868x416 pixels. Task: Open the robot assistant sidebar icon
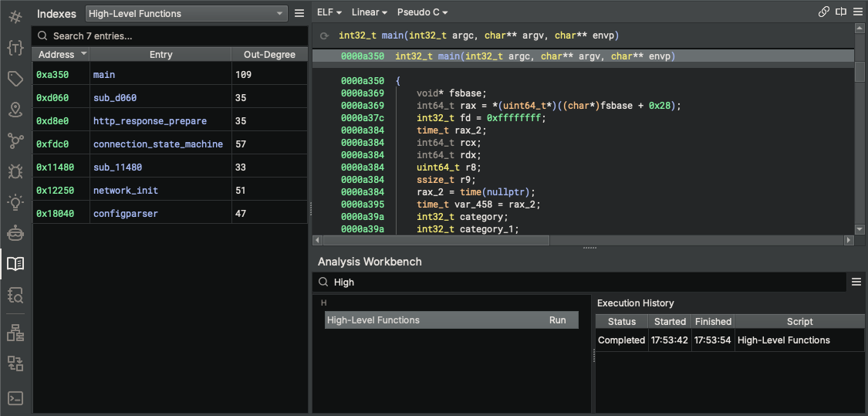pyautogui.click(x=15, y=233)
